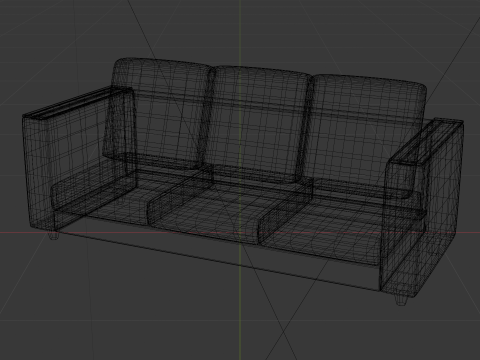Select the sofa's right back cushion
Screen dimensions: 480x360
click(362, 137)
